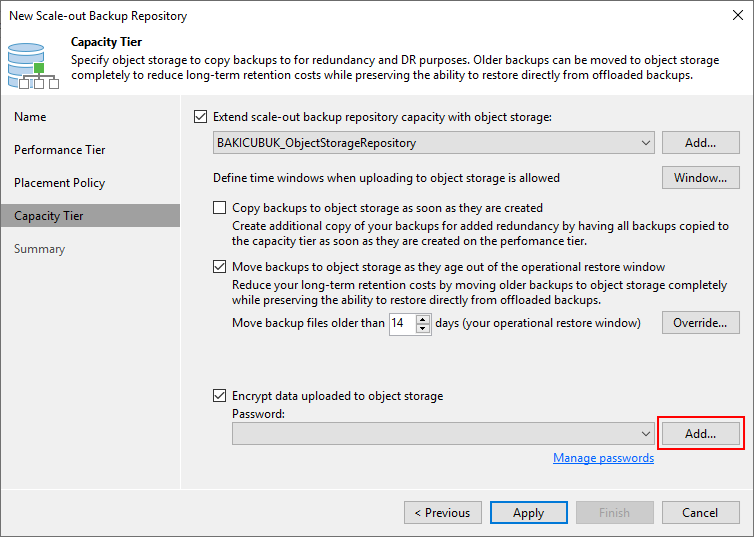Close the New Scale-out Backup Repository dialog
The height and width of the screenshot is (537, 754).
[x=738, y=15]
